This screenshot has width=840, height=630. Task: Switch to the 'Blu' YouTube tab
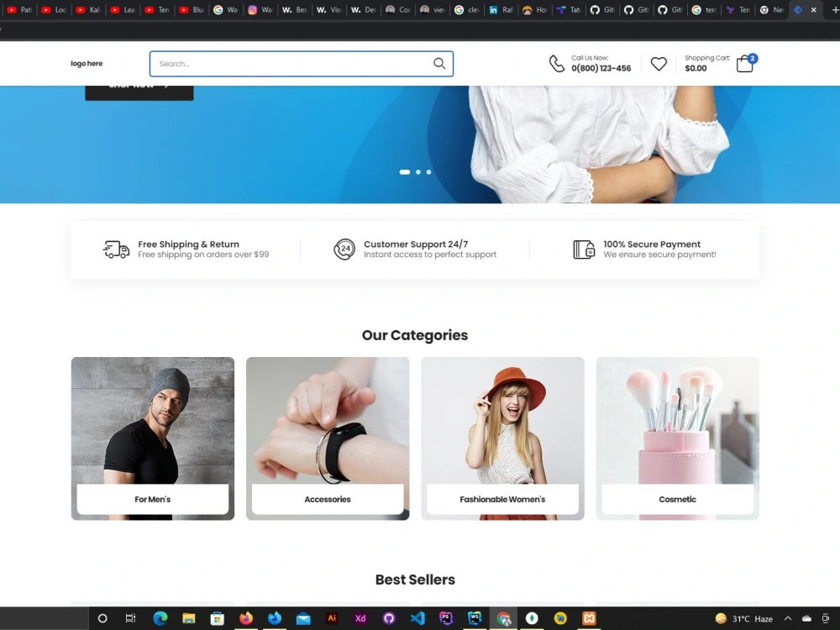coord(192,9)
